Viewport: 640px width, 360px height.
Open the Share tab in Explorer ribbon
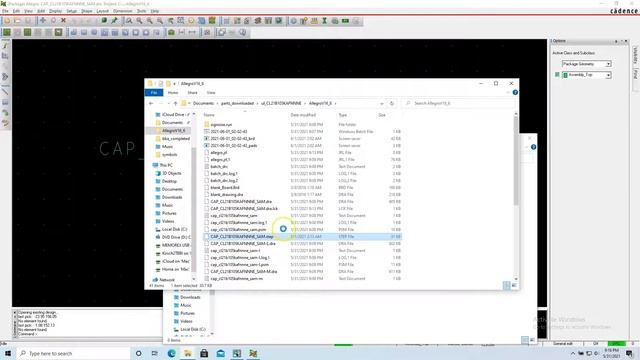[192, 93]
